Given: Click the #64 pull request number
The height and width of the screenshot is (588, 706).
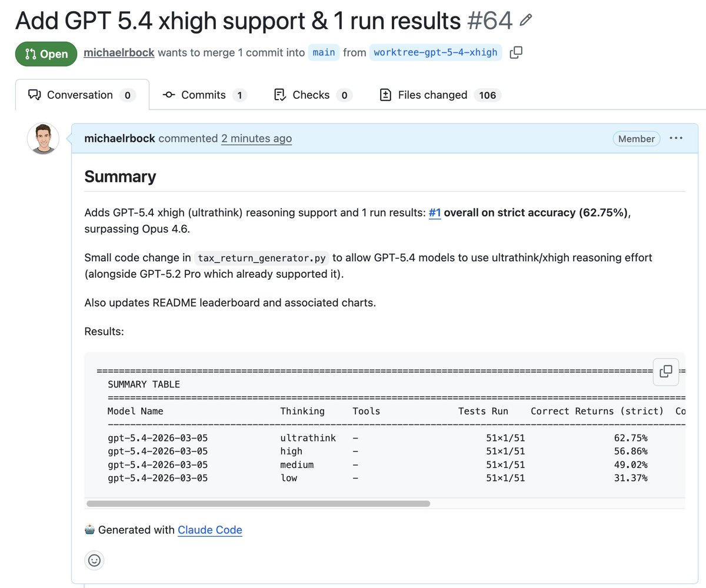Looking at the screenshot, I should coord(489,21).
